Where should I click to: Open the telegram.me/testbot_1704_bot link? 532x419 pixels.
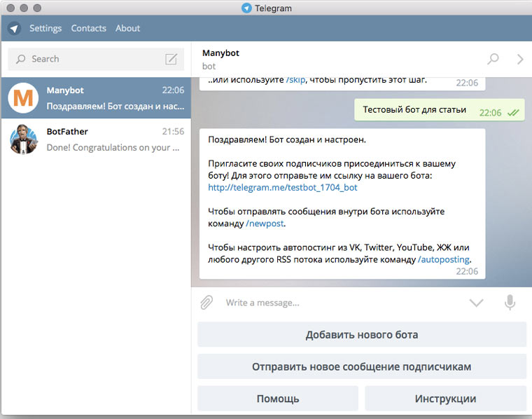(283, 188)
